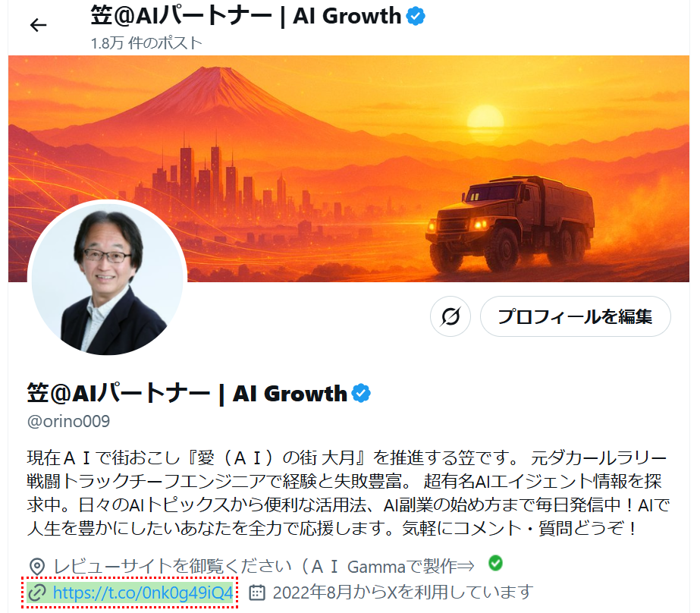Image resolution: width=700 pixels, height=613 pixels.
Task: Open プロフィールを編集 button
Action: click(x=575, y=316)
